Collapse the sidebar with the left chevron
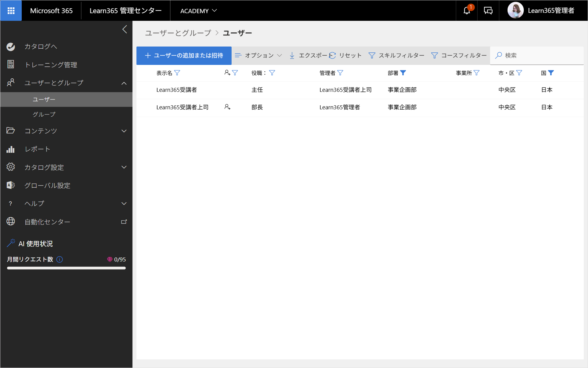Screen dimensions: 588x368 click(x=125, y=29)
